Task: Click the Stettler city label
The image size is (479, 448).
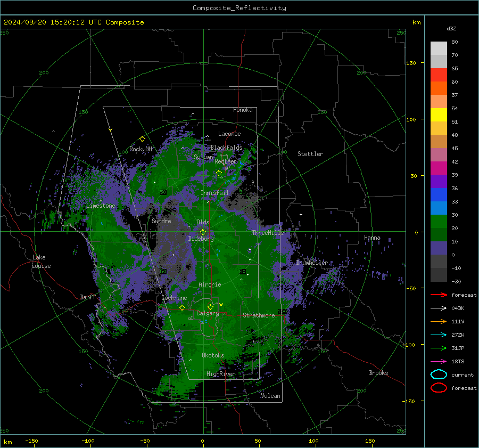Action: click(310, 154)
